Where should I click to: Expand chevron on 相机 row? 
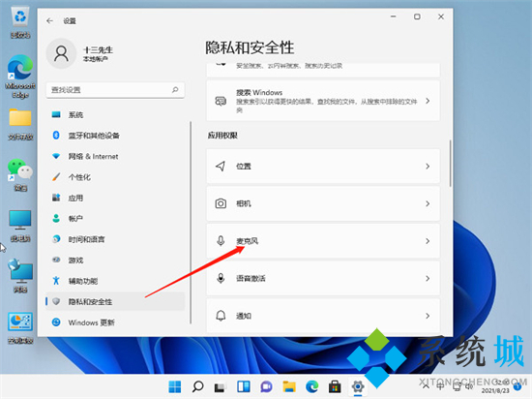click(428, 203)
